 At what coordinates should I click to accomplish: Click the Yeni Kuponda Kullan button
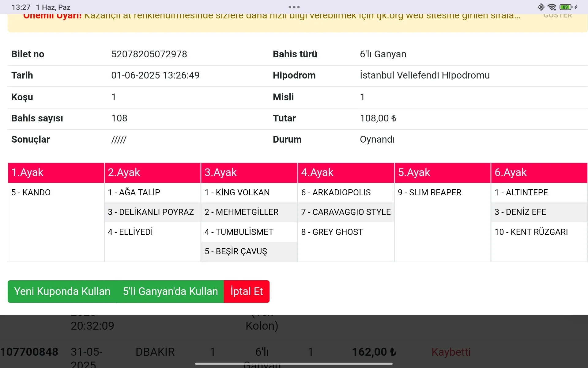pos(62,291)
